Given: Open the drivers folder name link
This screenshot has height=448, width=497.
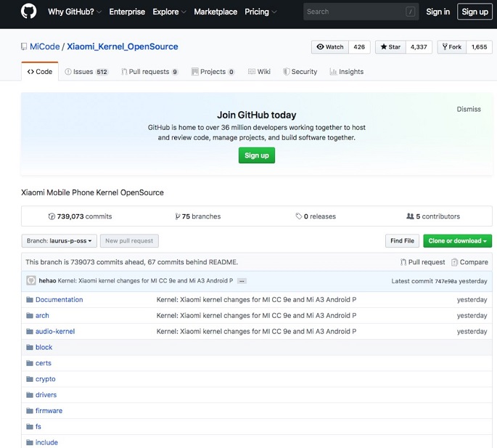Looking at the screenshot, I should pyautogui.click(x=46, y=395).
